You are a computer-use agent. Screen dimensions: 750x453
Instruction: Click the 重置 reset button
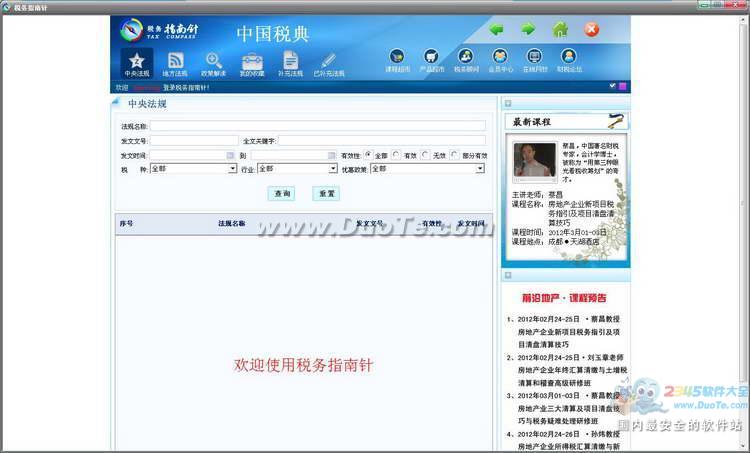(326, 193)
